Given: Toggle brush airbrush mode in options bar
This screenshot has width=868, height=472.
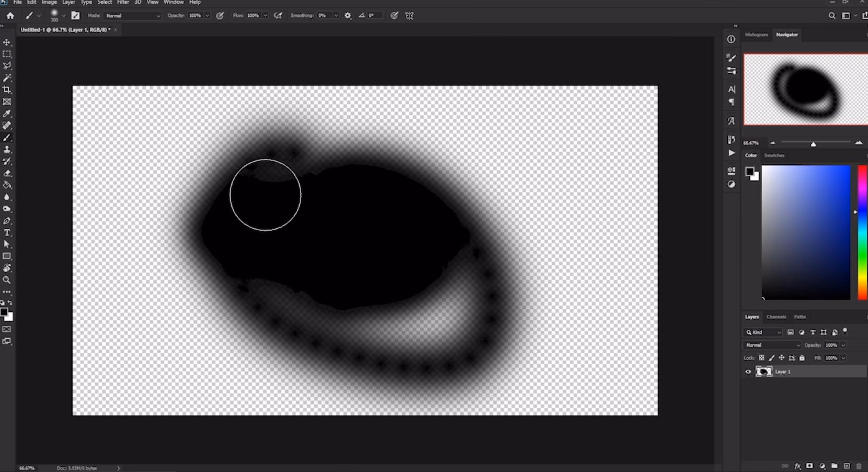Looking at the screenshot, I should (x=278, y=15).
